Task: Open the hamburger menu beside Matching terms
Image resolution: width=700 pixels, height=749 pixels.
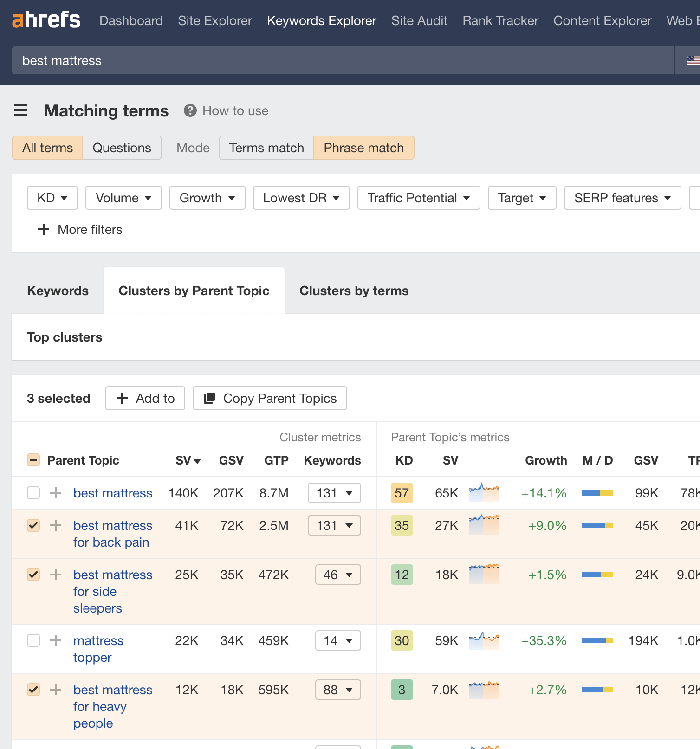Action: coord(20,110)
